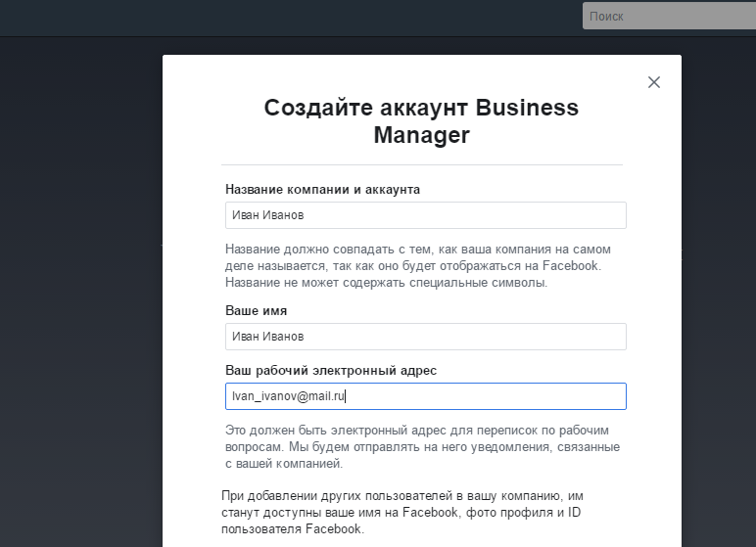Click the work email address field
The height and width of the screenshot is (547, 756).
(x=426, y=396)
